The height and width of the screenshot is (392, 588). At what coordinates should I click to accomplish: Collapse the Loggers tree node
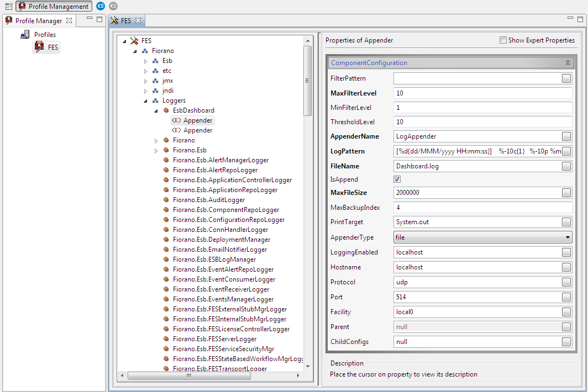[x=146, y=100]
